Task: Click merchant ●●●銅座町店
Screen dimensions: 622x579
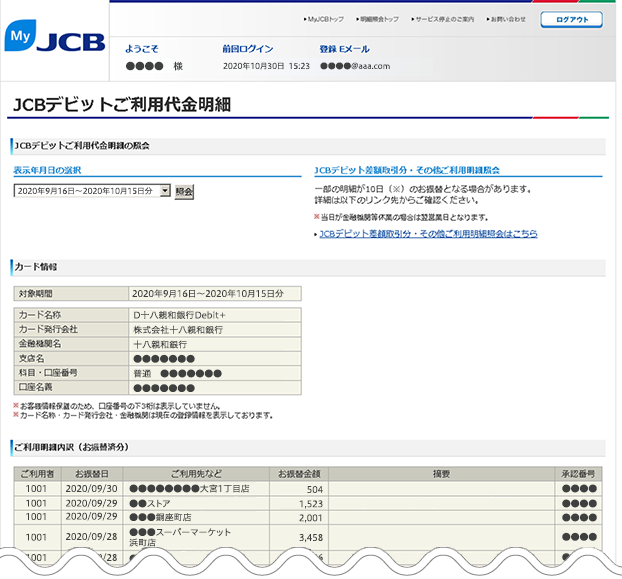Action: click(x=160, y=517)
